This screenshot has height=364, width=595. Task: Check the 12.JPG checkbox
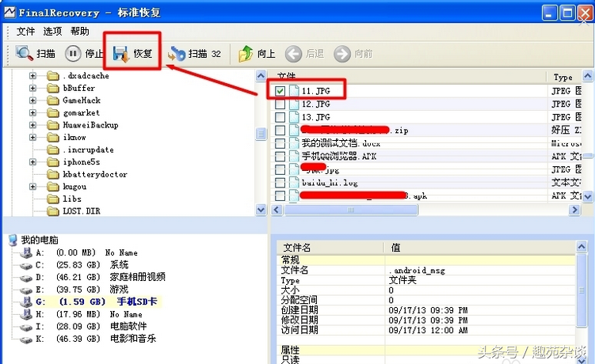pyautogui.click(x=280, y=104)
